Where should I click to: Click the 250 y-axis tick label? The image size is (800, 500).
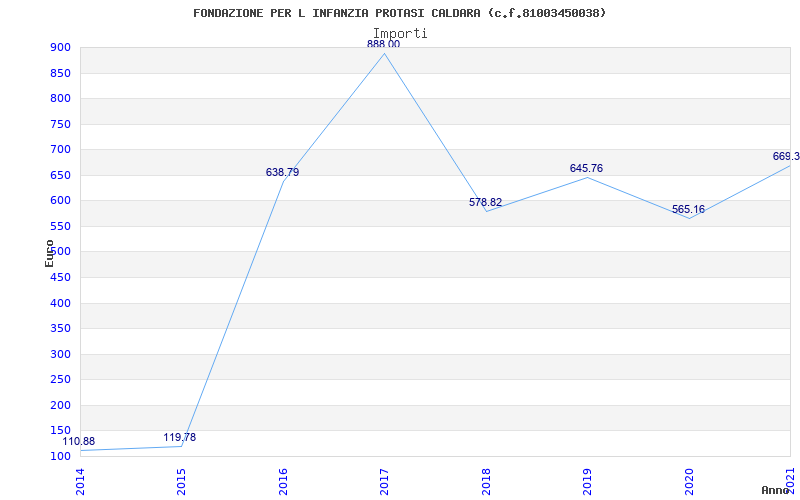pyautogui.click(x=60, y=380)
